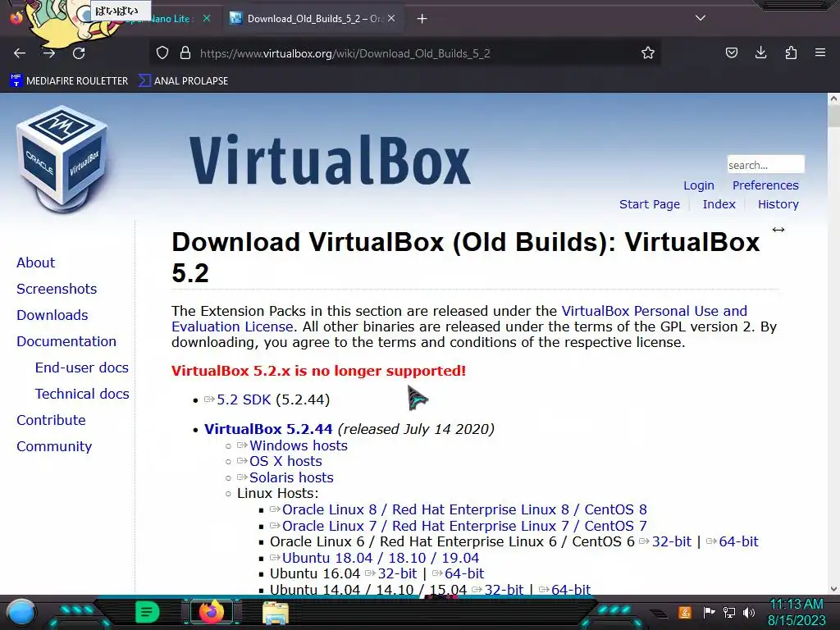The height and width of the screenshot is (630, 840).
Task: Download the 5.2 SDK link
Action: pos(244,400)
